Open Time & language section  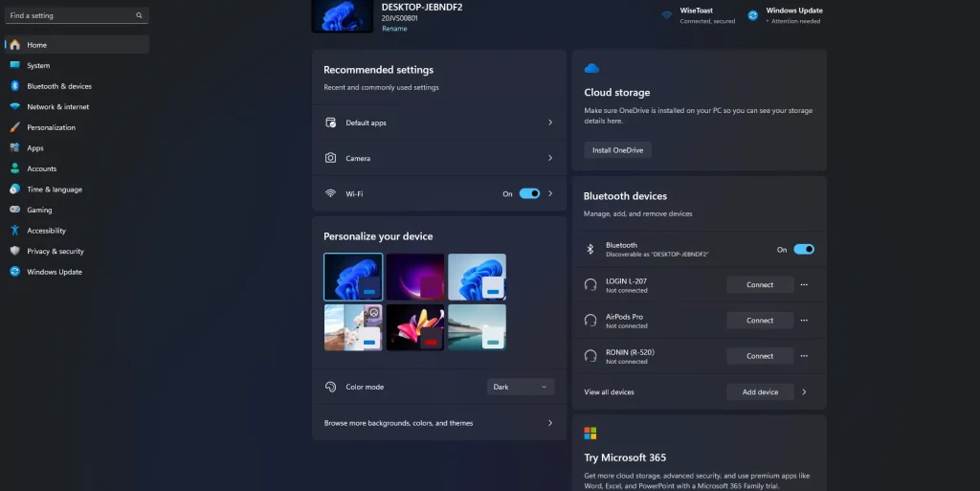click(77, 189)
